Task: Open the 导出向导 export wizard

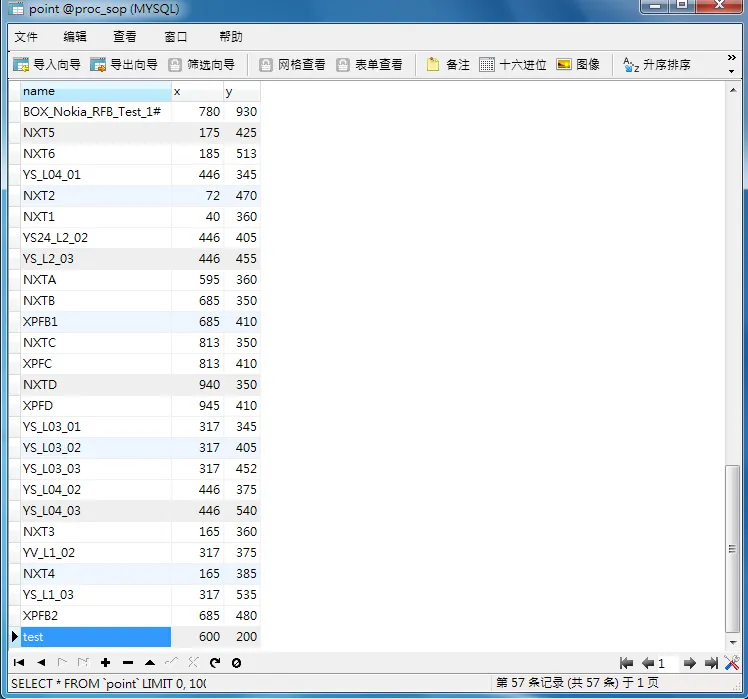Action: pyautogui.click(x=124, y=64)
